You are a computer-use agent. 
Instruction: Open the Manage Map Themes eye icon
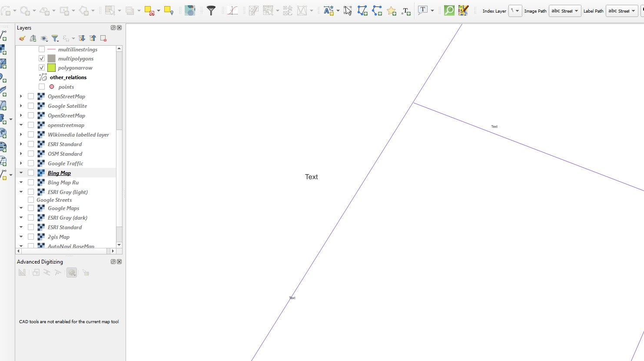click(x=44, y=38)
